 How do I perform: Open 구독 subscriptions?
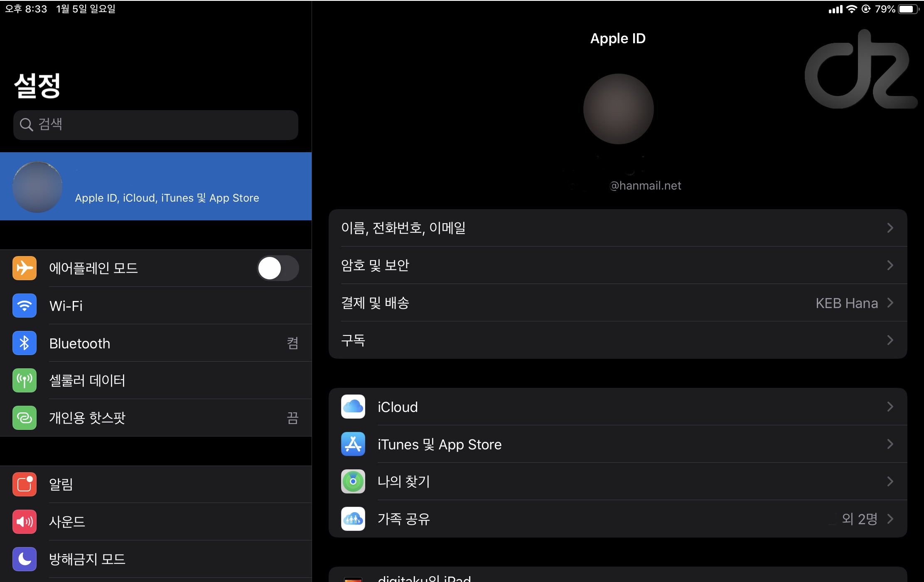pos(618,340)
